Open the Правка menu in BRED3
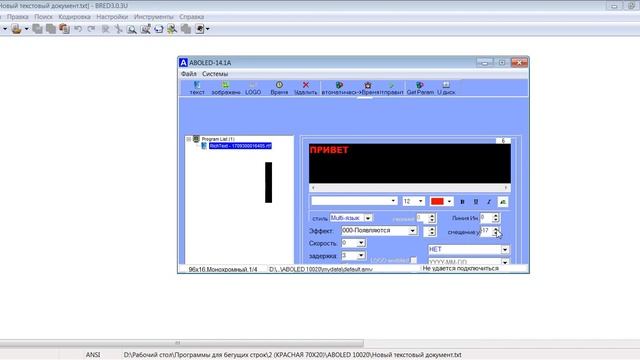 coord(18,17)
